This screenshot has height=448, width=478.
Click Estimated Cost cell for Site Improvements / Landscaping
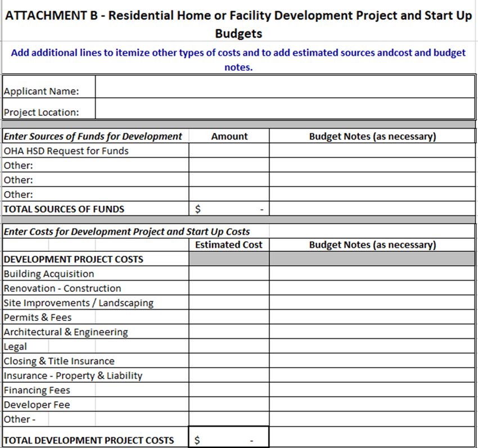229,302
